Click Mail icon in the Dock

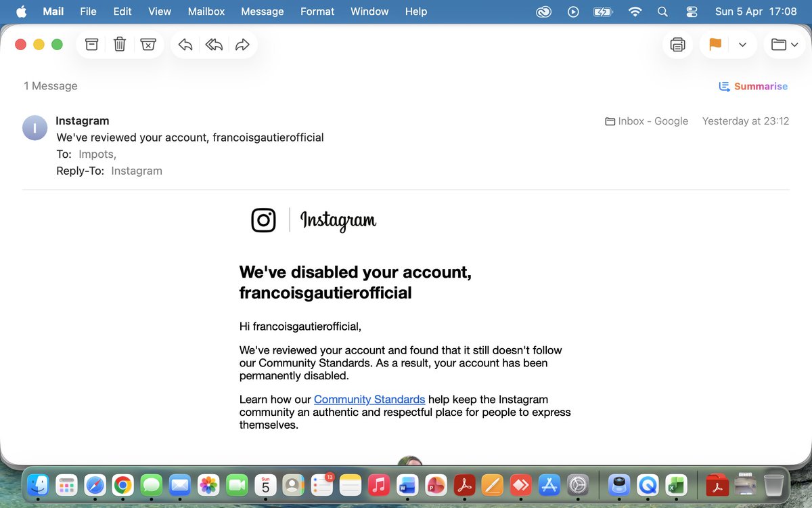(x=180, y=485)
